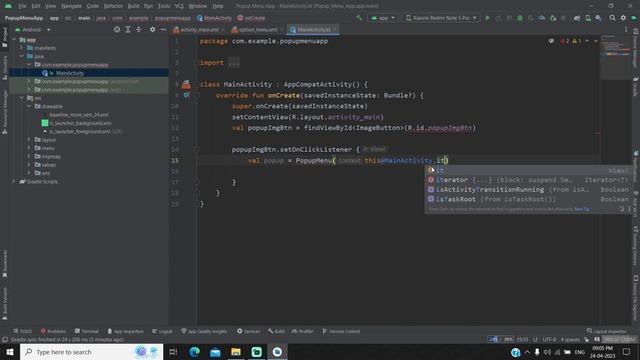Toggle the Build Variants tool window

pyautogui.click(x=5, y=303)
